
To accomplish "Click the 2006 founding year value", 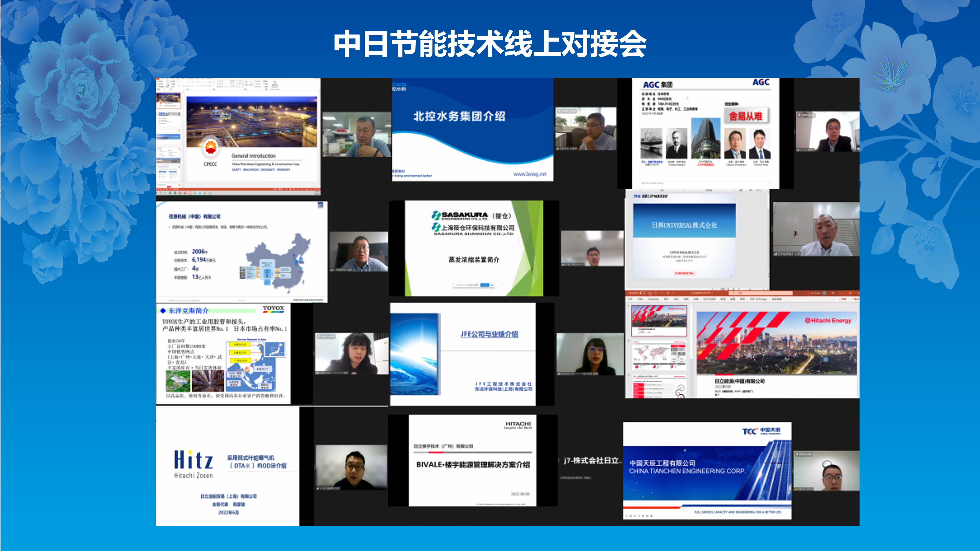I will 198,251.
